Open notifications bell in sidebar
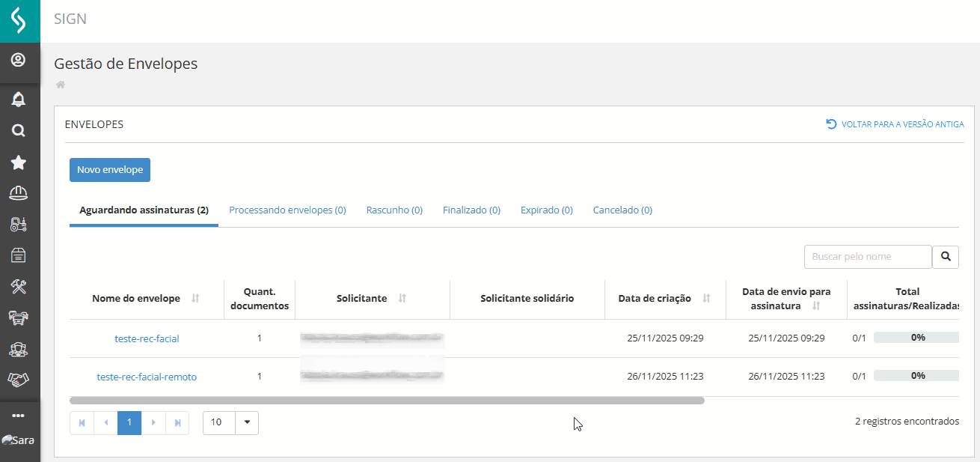This screenshot has width=980, height=462. (19, 100)
